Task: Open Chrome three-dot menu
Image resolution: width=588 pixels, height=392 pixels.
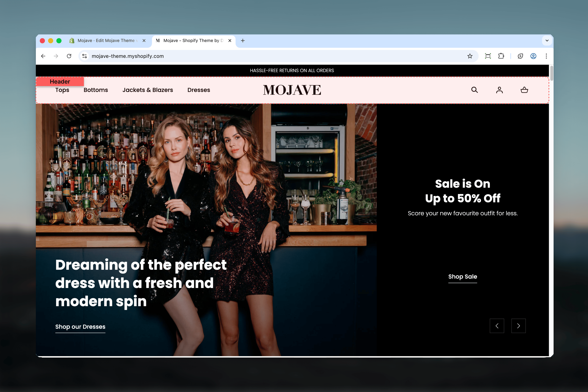Action: [x=546, y=56]
